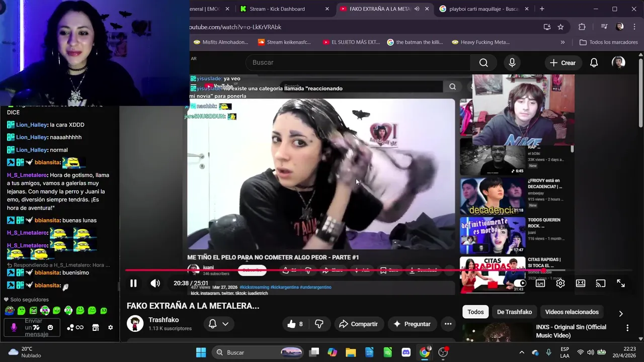Bookmark this page with the star
The width and height of the screenshot is (644, 362).
(560, 27)
